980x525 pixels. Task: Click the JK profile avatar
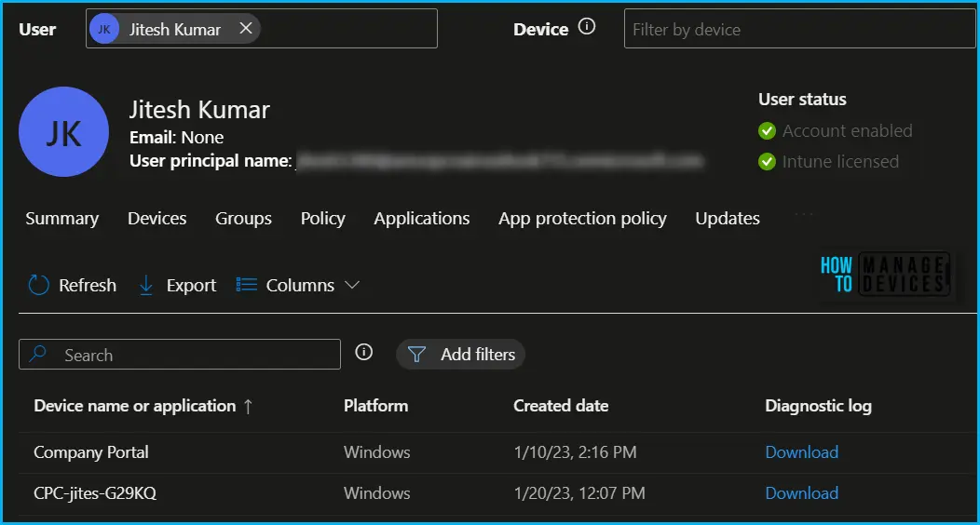click(x=64, y=132)
